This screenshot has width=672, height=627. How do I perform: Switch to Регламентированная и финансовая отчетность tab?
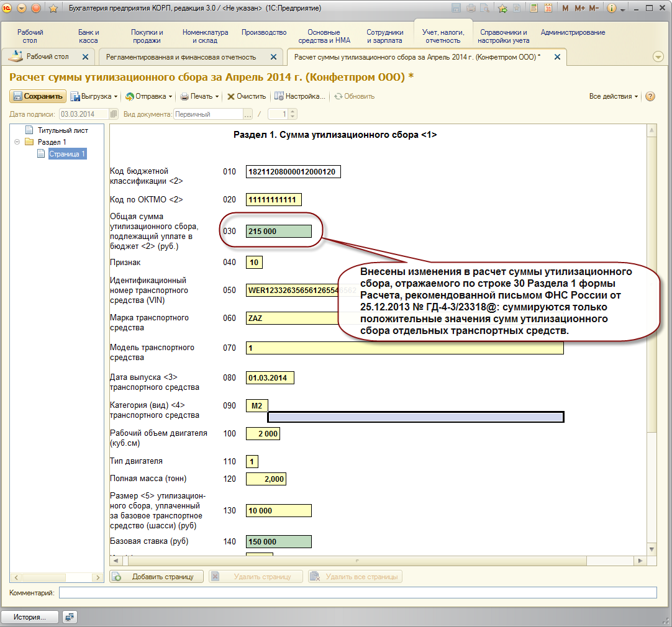[181, 57]
